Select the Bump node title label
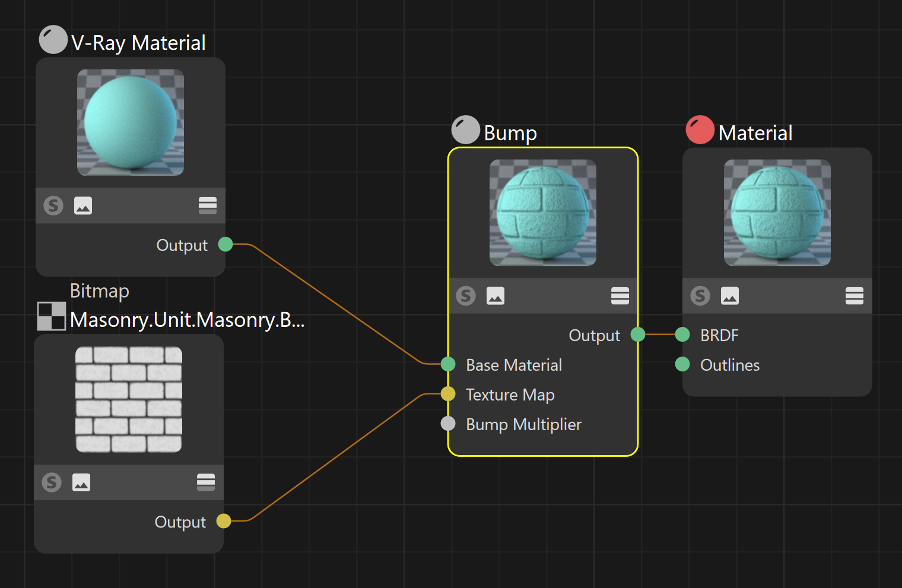This screenshot has width=902, height=588. 510,133
